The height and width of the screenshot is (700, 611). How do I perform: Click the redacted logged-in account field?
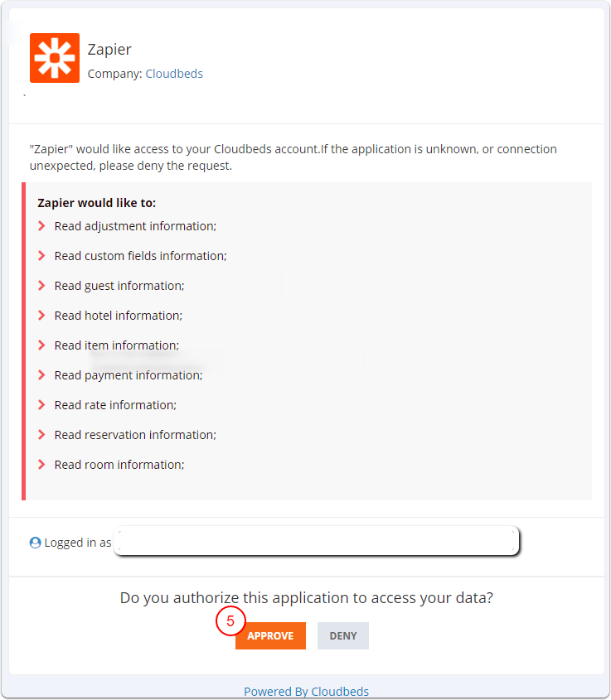pyautogui.click(x=318, y=541)
